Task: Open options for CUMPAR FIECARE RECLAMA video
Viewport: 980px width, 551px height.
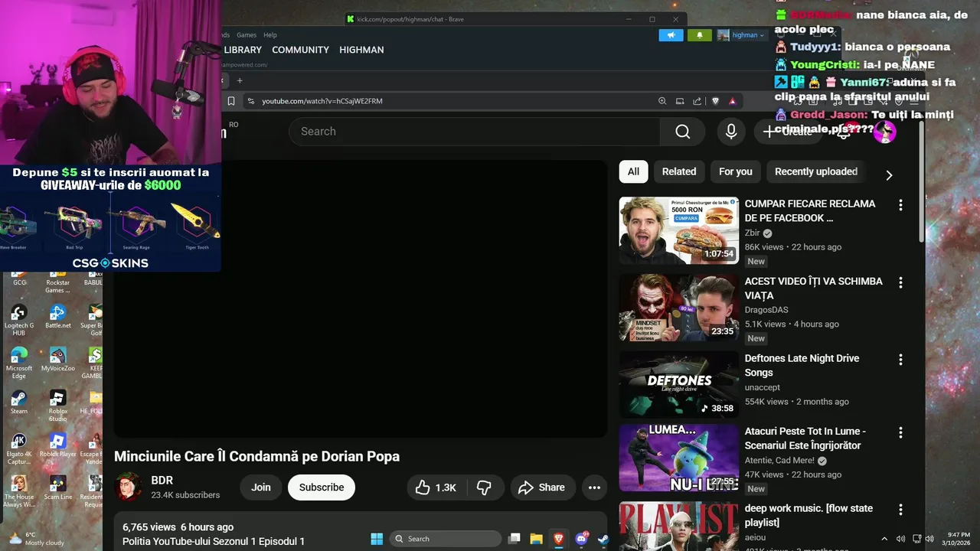Action: [x=900, y=205]
